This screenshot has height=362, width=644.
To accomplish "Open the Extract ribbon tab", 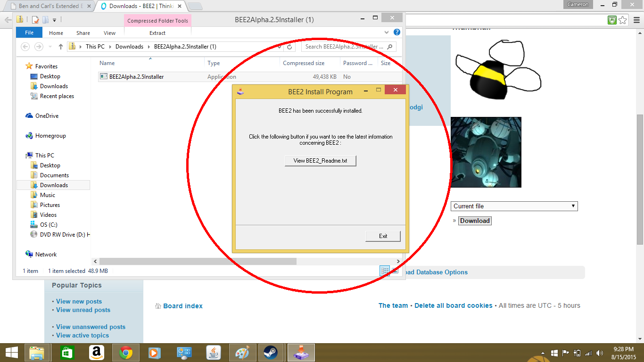I will [157, 33].
